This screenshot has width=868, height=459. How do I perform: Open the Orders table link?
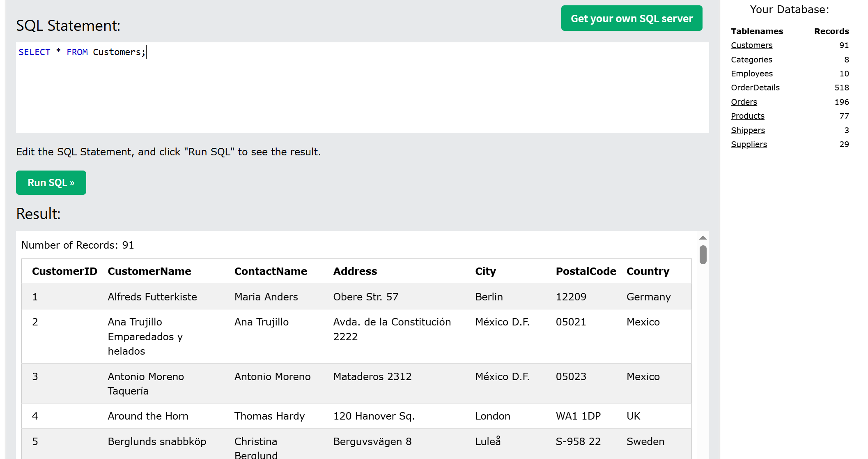(744, 102)
